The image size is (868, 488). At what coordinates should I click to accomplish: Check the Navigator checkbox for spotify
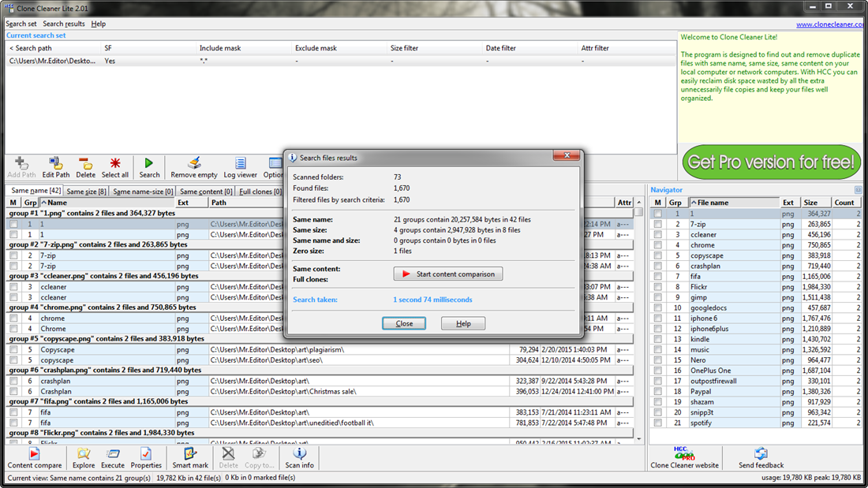tap(657, 423)
